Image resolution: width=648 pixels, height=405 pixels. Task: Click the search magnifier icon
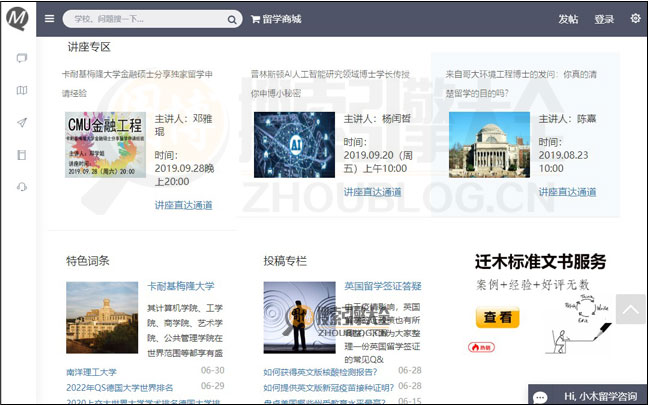[x=232, y=19]
